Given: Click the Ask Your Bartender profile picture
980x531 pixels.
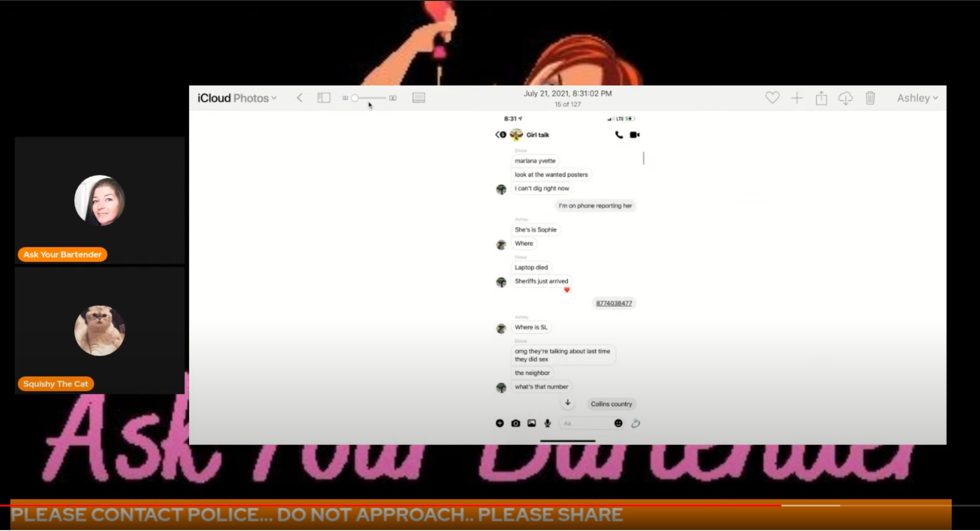Looking at the screenshot, I should tap(100, 201).
